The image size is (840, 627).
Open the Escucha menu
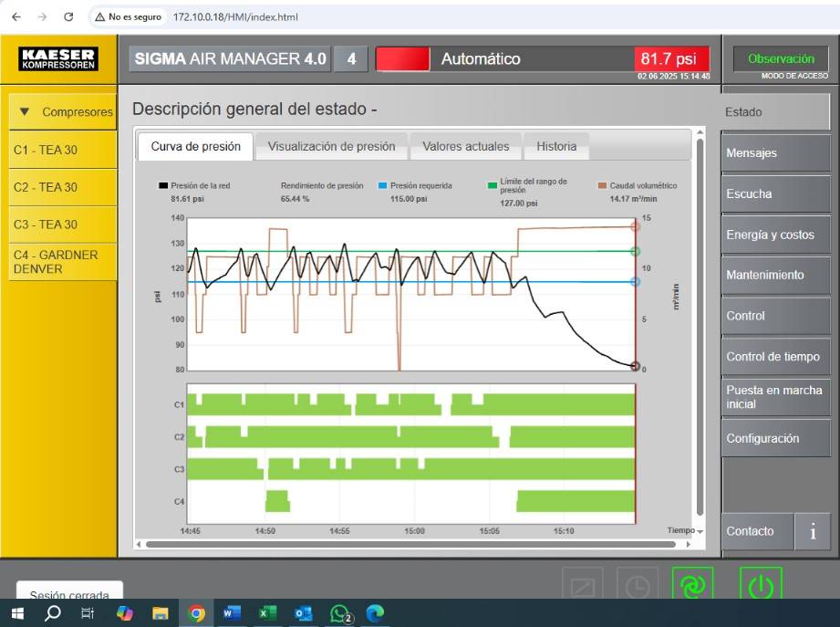tap(776, 193)
